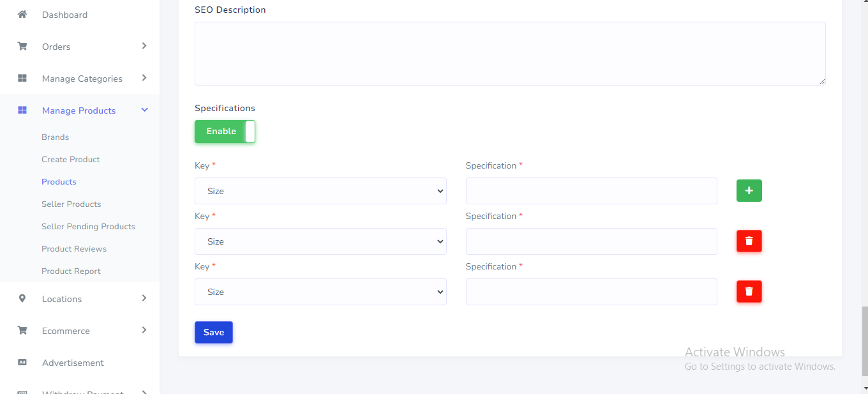The width and height of the screenshot is (868, 394).
Task: Collapse the Manage Products menu
Action: (144, 110)
